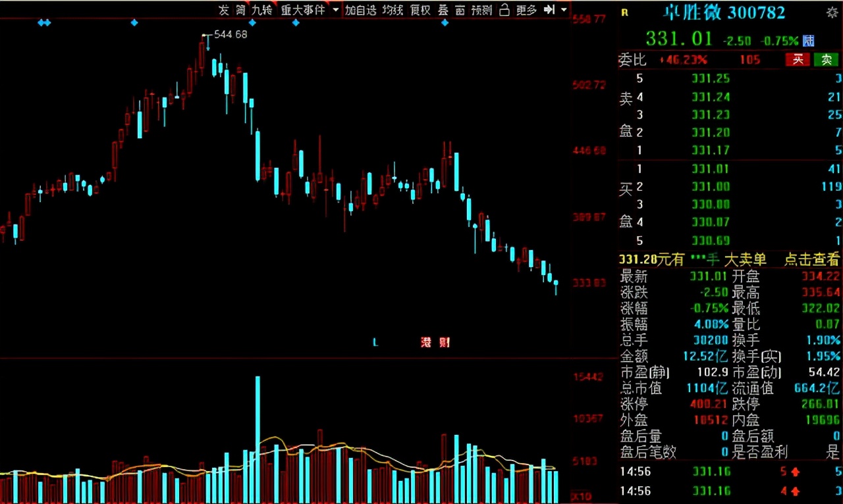Click the blue diamond event marker below 重大事件

(x=296, y=23)
